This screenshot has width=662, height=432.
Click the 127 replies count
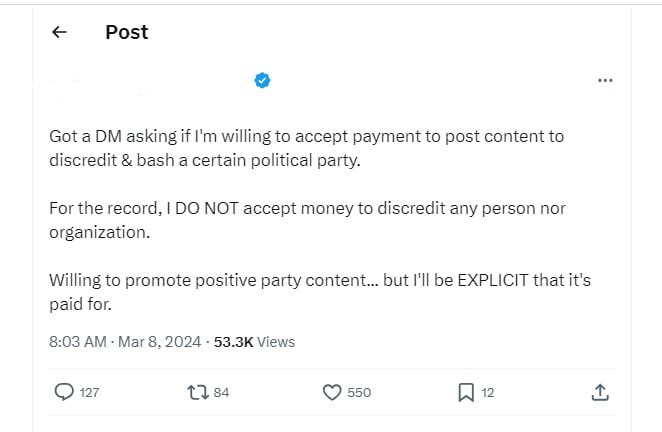[x=89, y=393]
